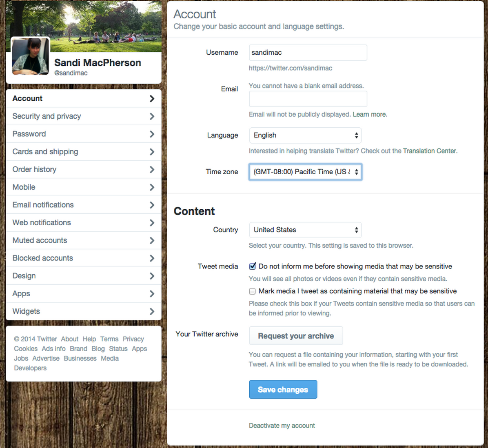
Task: Open the Businesses footer link
Action: (80, 358)
